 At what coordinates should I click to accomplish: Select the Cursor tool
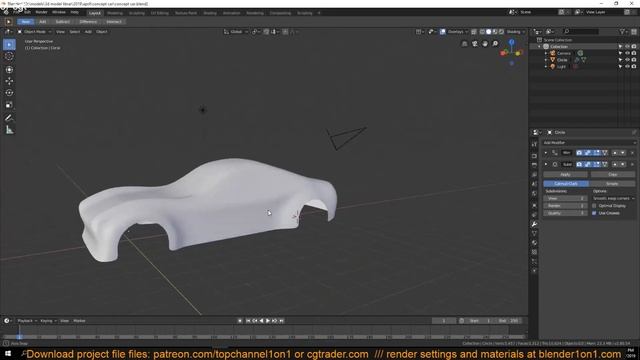pyautogui.click(x=9, y=56)
